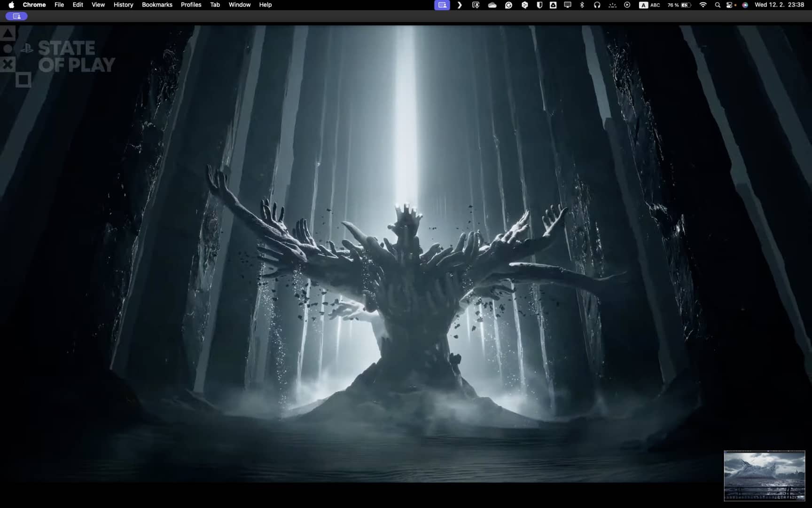Click the headphones menu bar icon
Image resolution: width=812 pixels, height=508 pixels.
(597, 5)
